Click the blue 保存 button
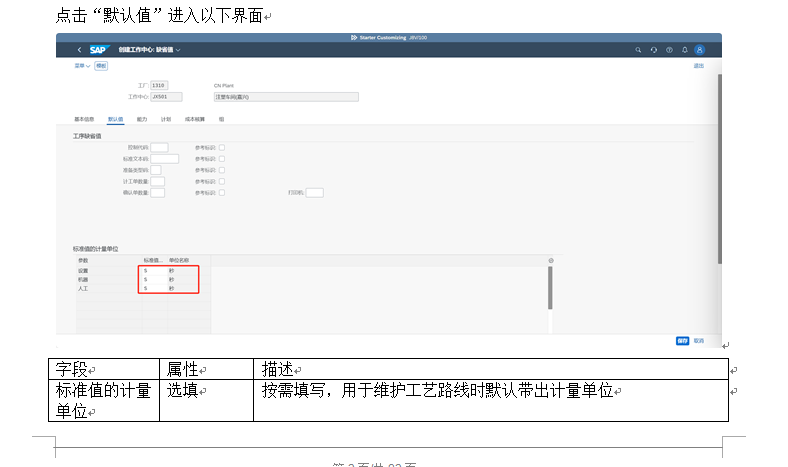 pos(682,340)
